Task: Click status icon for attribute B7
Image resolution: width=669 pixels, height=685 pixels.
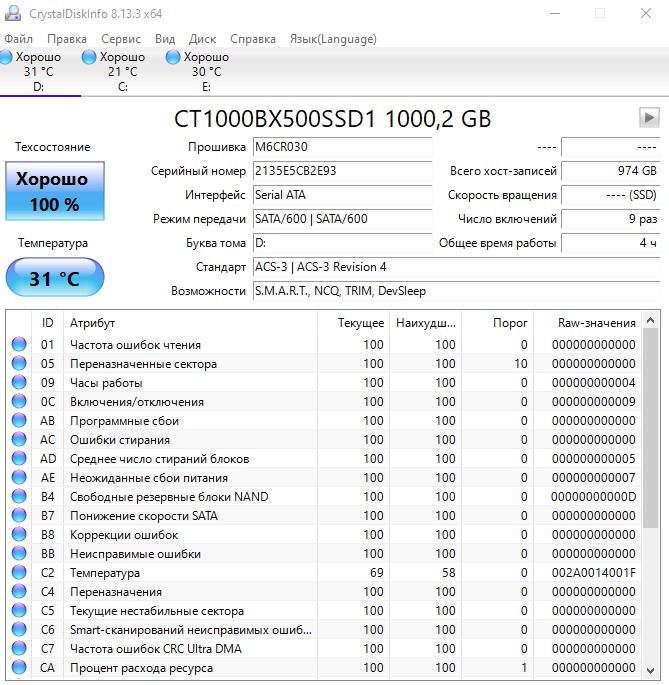Action: tap(19, 515)
